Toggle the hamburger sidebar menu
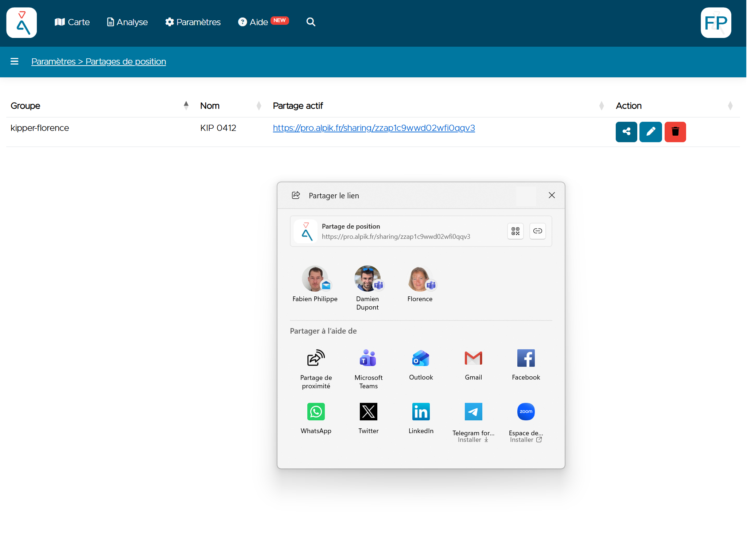The image size is (747, 560). (x=15, y=62)
